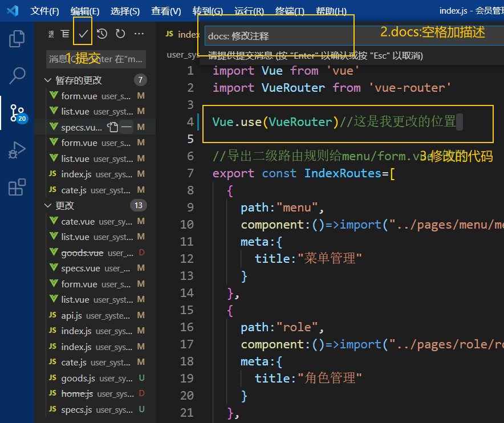The height and width of the screenshot is (423, 504).
Task: Open untracked specs.js in changes
Action: [95, 409]
